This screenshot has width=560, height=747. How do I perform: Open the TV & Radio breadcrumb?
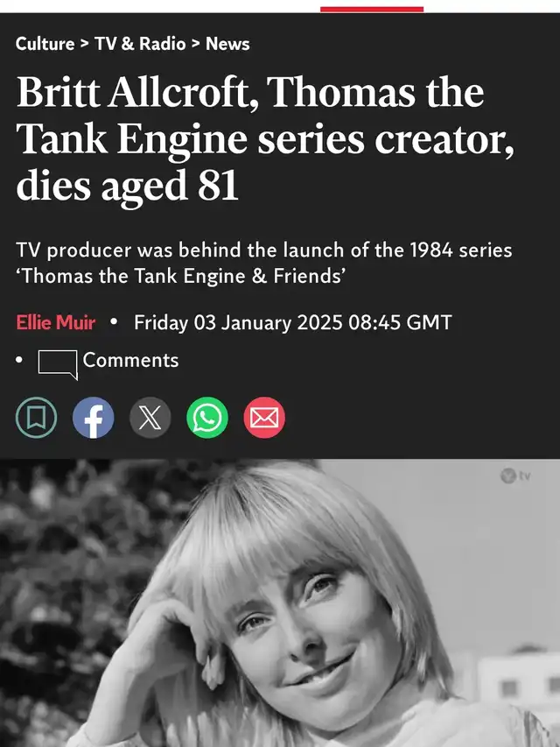coord(141,43)
